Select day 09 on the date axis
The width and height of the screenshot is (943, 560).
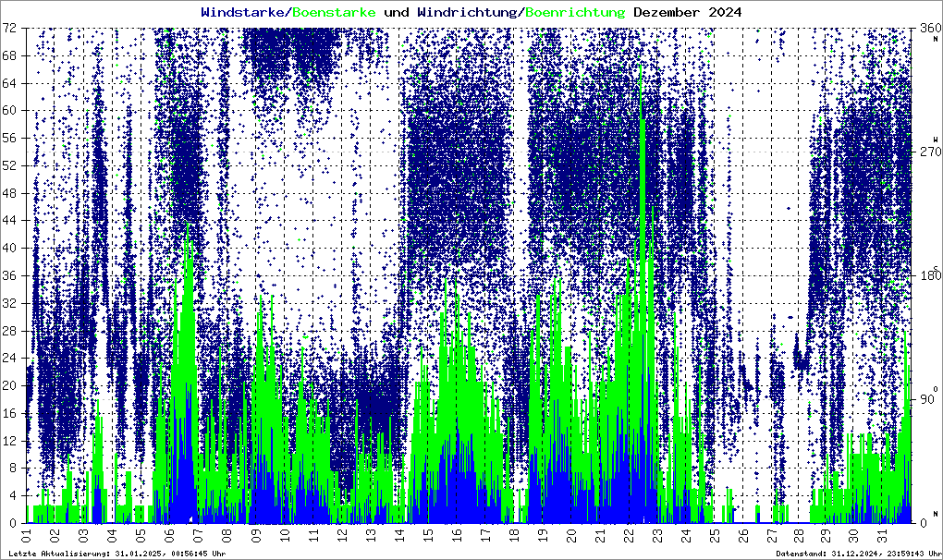(256, 534)
